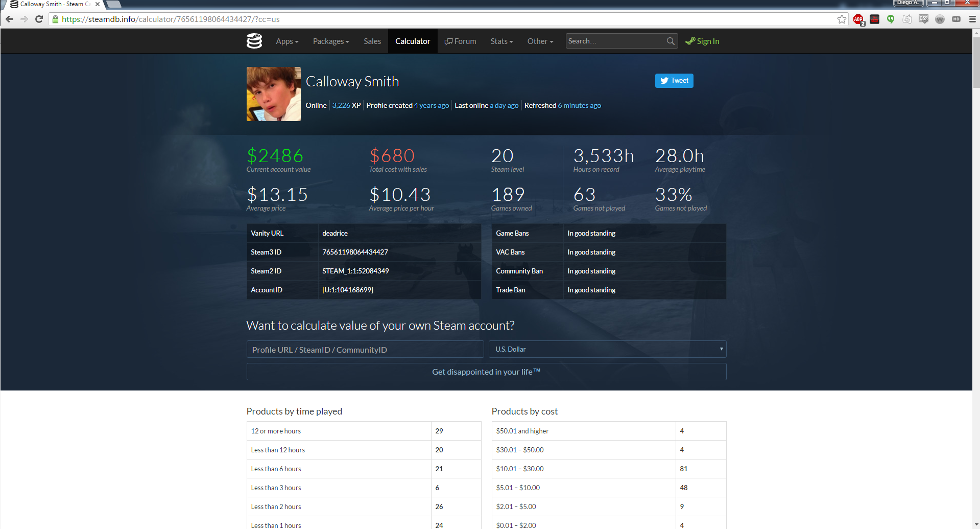
Task: Bookmark this page with the star icon
Action: coord(842,19)
